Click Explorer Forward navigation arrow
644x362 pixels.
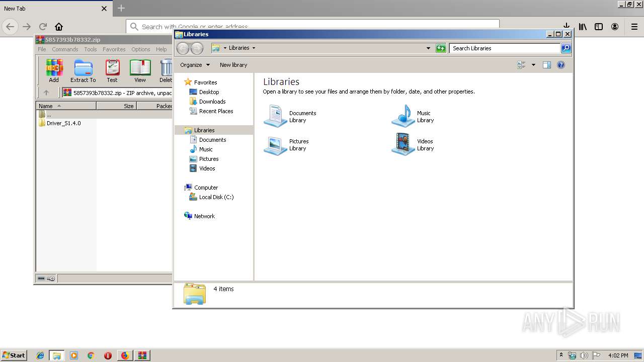coord(197,48)
